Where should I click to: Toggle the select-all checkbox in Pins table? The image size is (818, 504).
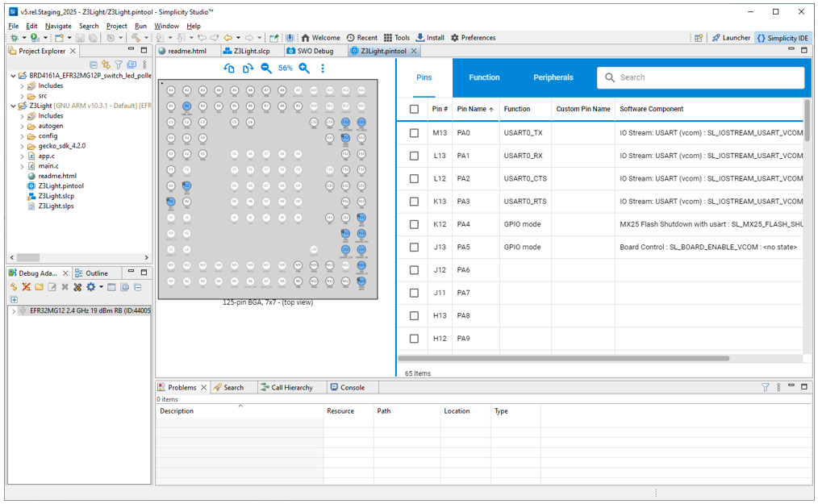pos(414,109)
